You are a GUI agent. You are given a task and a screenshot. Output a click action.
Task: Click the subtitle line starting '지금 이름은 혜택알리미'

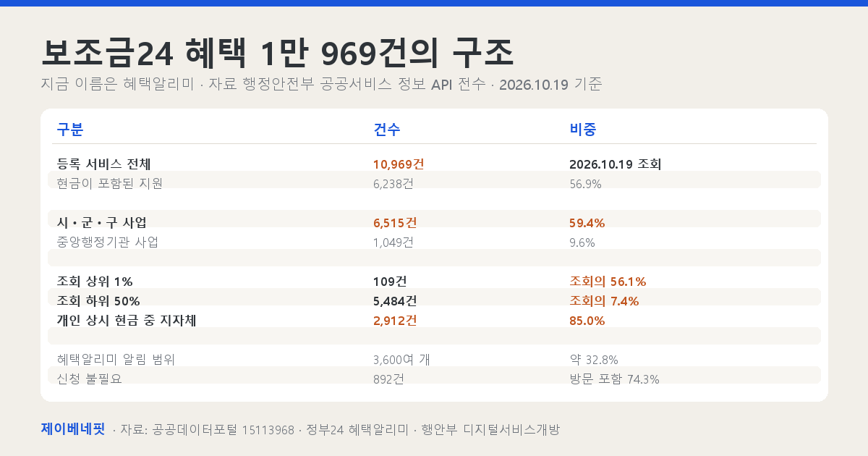point(322,84)
